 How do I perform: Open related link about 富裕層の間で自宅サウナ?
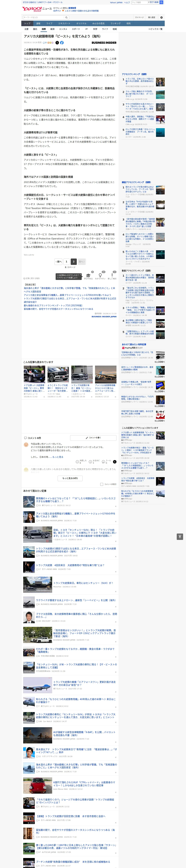pyautogui.click(x=58, y=309)
